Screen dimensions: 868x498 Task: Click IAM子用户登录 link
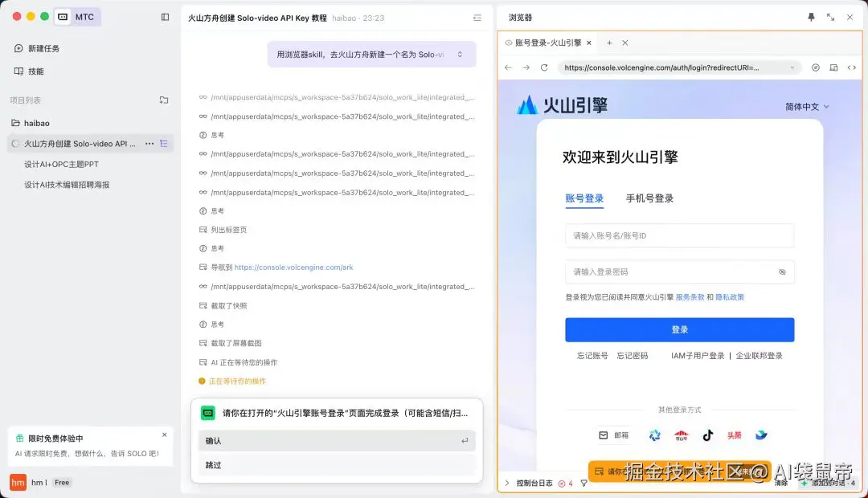pyautogui.click(x=698, y=356)
